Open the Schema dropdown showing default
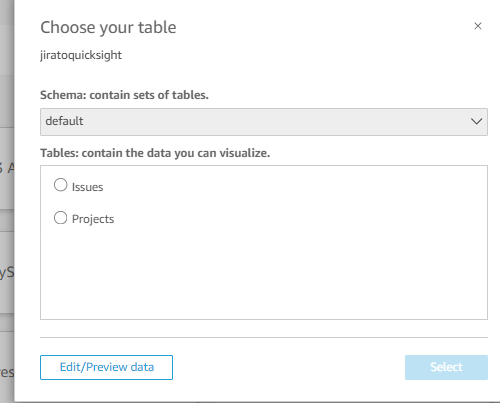 [x=264, y=122]
